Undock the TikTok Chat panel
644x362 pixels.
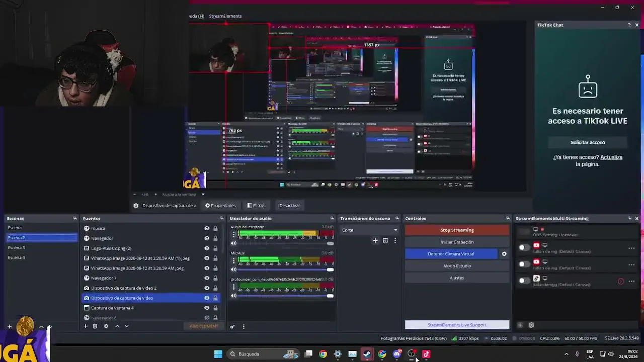[x=629, y=25]
